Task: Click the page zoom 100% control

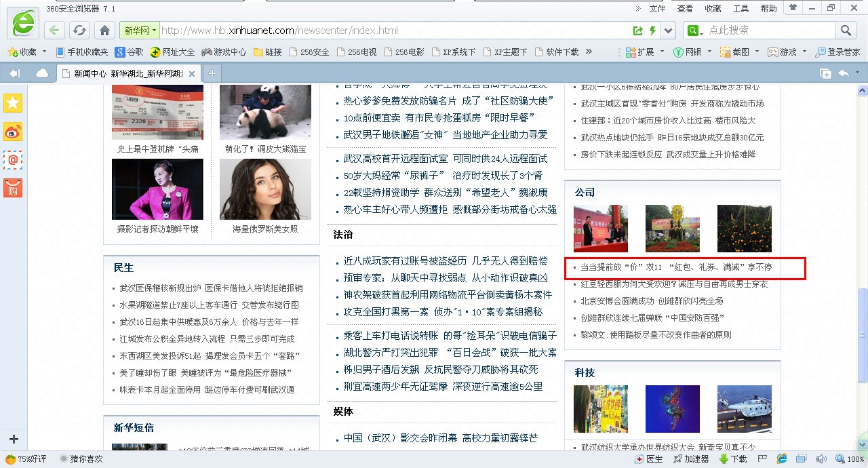Action: coord(850,459)
